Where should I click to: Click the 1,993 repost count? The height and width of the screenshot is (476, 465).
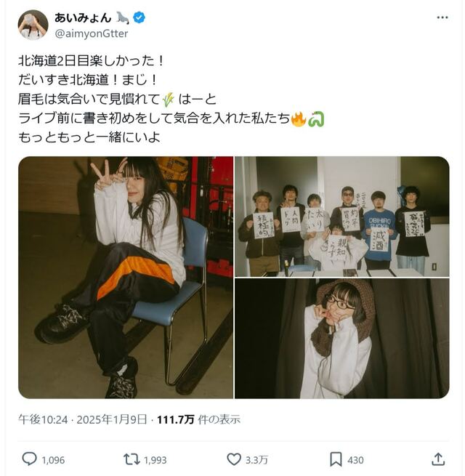pos(155,460)
